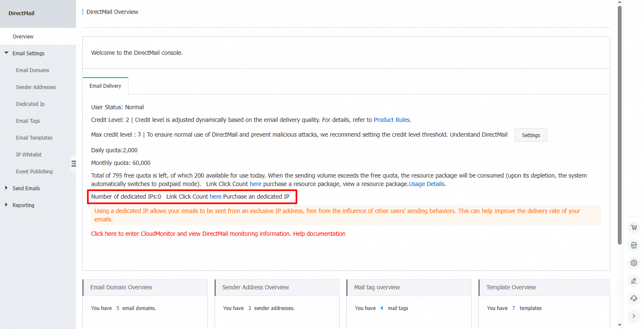This screenshot has height=329, width=644.
Task: Click the orange dedicated IP notice text
Action: click(337, 215)
